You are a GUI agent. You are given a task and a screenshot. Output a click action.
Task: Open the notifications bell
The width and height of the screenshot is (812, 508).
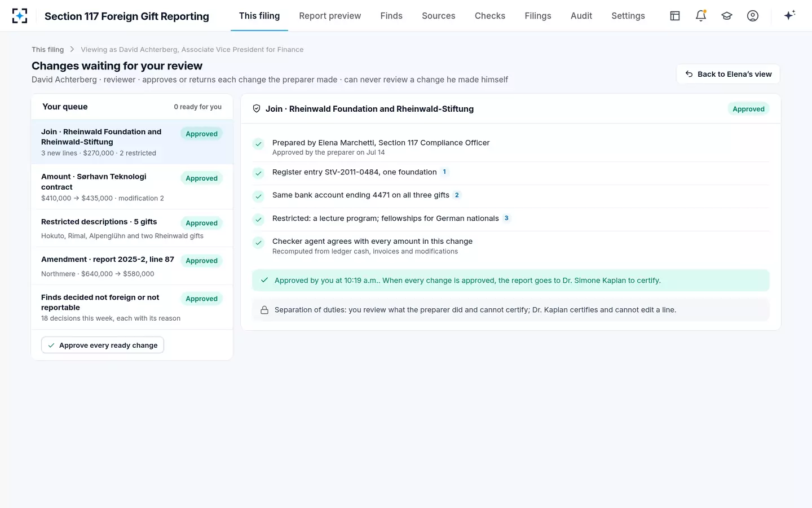coord(701,16)
